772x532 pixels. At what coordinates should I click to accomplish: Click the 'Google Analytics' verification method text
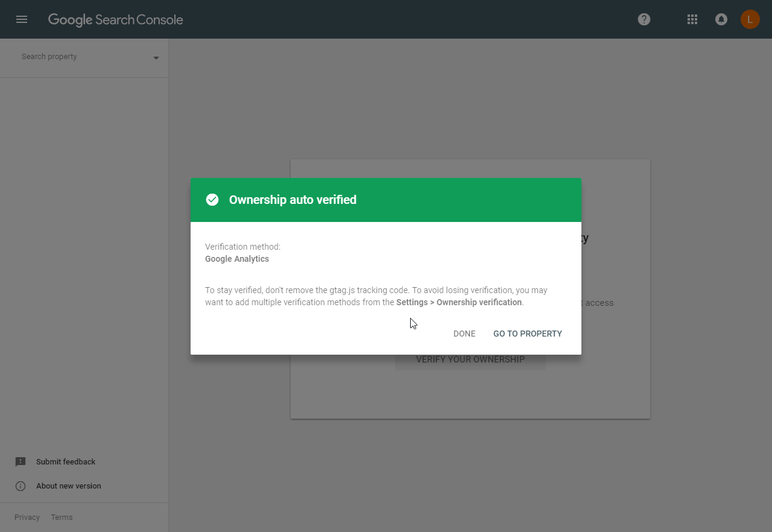point(237,259)
